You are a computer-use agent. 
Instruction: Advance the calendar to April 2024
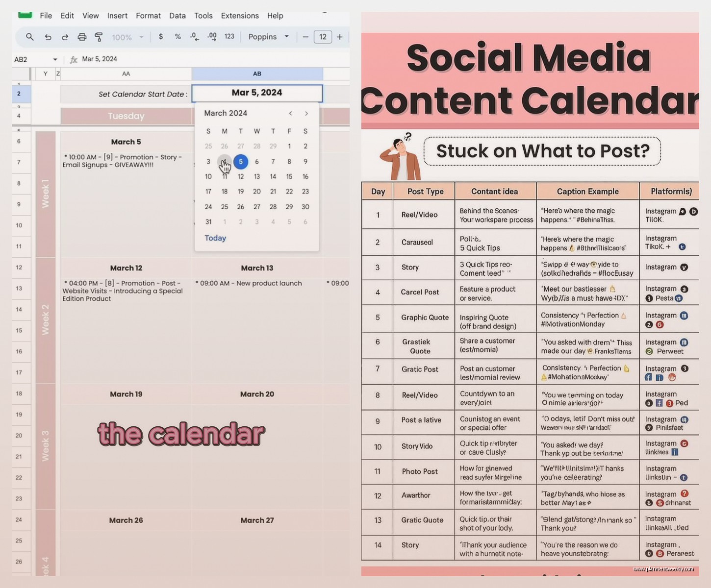(306, 113)
